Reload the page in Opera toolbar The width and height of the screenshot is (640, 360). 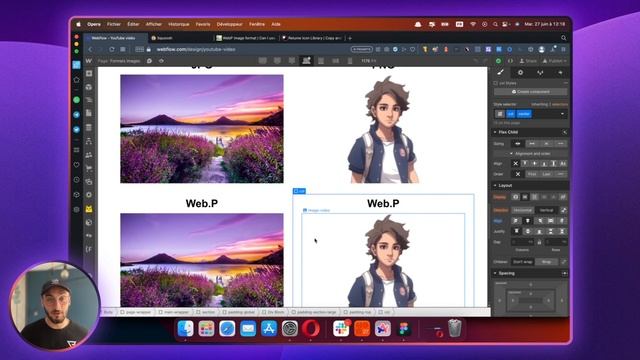pos(111,49)
